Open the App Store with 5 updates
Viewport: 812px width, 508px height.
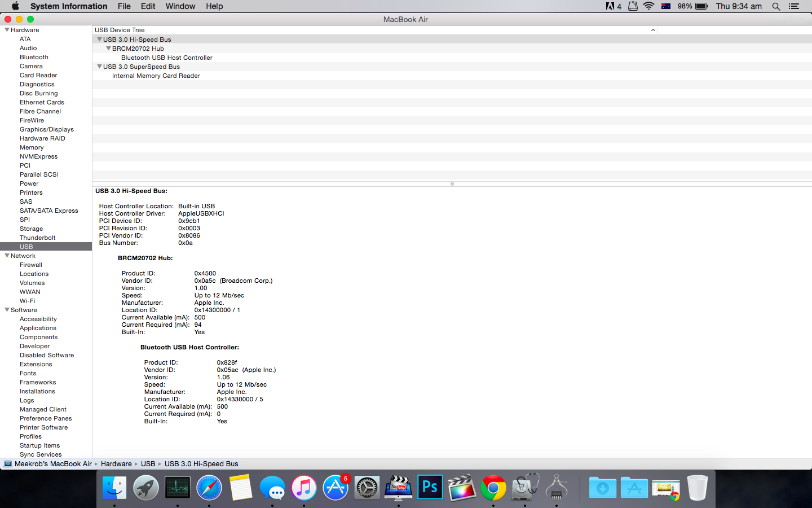pos(336,488)
